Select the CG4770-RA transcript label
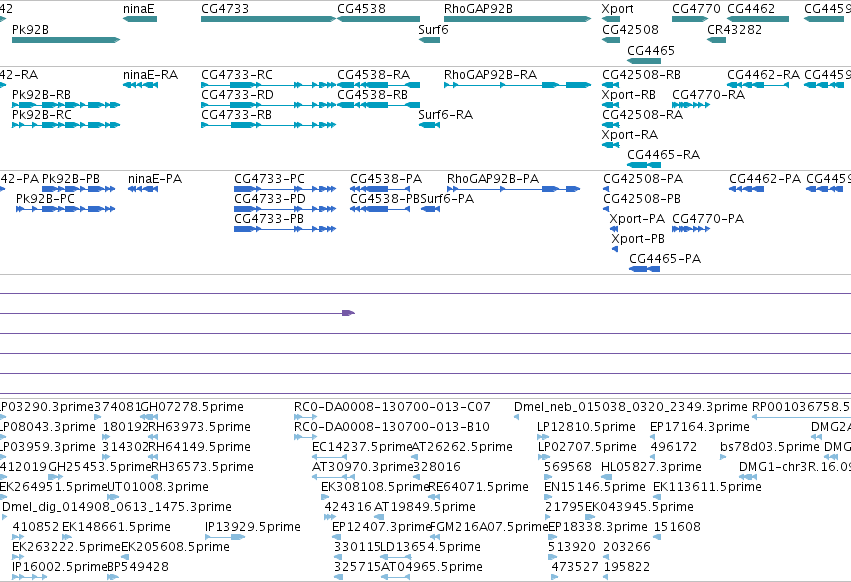 pyautogui.click(x=708, y=94)
